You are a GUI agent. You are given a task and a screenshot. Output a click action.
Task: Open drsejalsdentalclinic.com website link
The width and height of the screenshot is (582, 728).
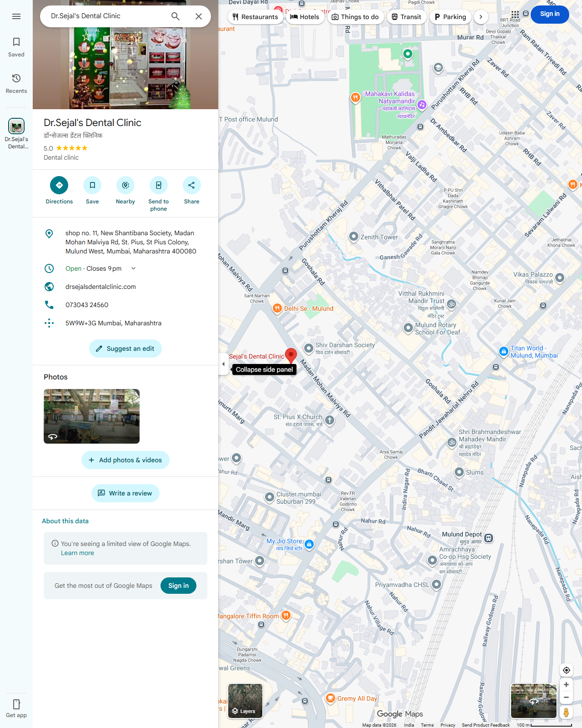click(x=125, y=287)
